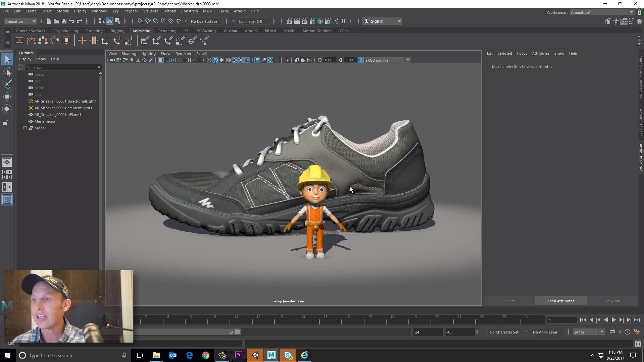Toggle wireframe display in viewport toolbar
The image size is (644, 362).
click(209, 60)
